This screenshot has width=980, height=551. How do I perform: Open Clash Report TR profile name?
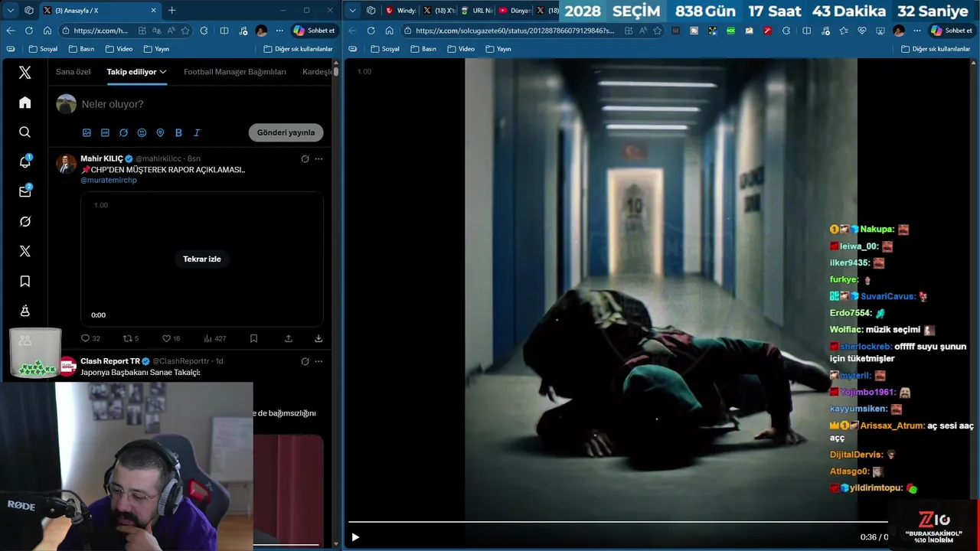click(110, 361)
